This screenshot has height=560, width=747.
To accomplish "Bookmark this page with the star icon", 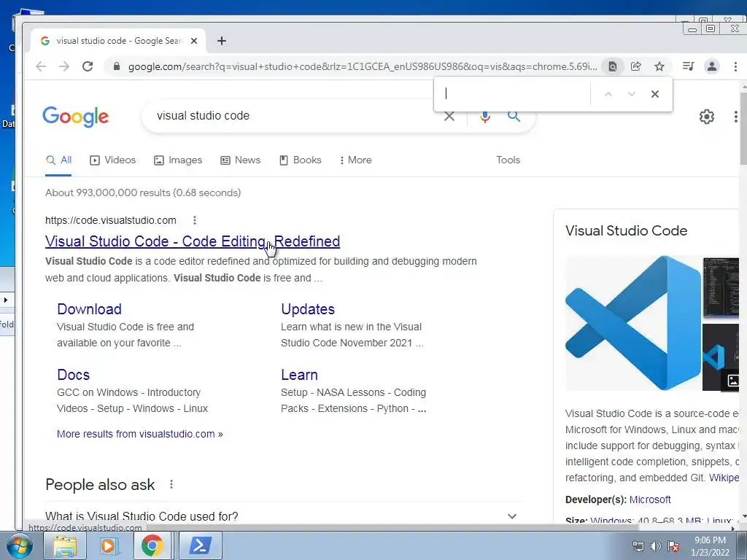I will 659,66.
